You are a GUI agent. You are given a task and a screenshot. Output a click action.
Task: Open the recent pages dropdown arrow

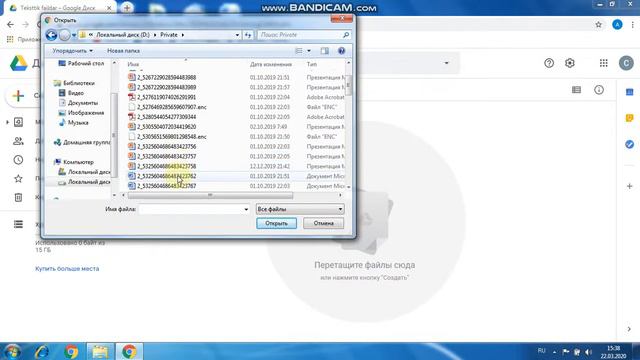click(74, 35)
